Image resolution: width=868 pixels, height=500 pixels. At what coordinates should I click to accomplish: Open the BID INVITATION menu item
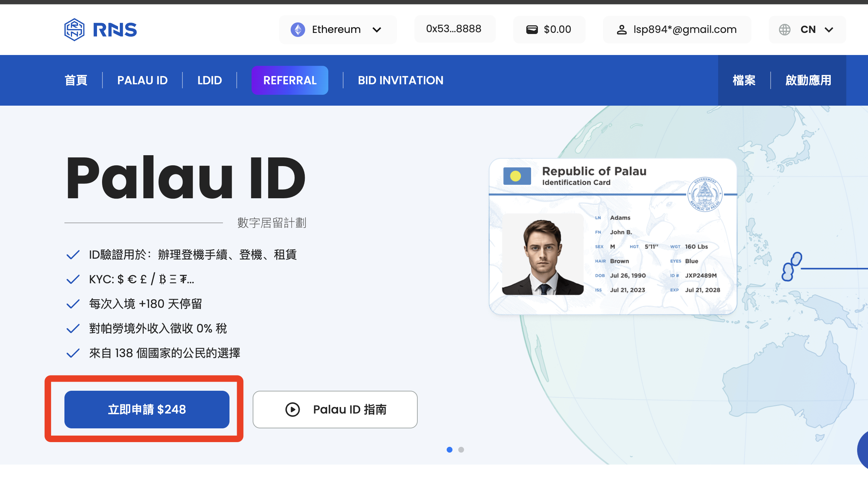coord(401,80)
